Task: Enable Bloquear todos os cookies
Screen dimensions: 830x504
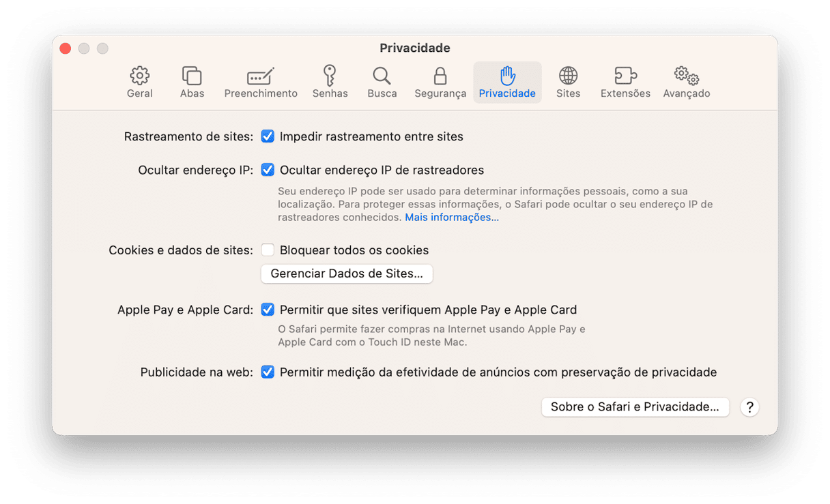Action: click(x=268, y=250)
